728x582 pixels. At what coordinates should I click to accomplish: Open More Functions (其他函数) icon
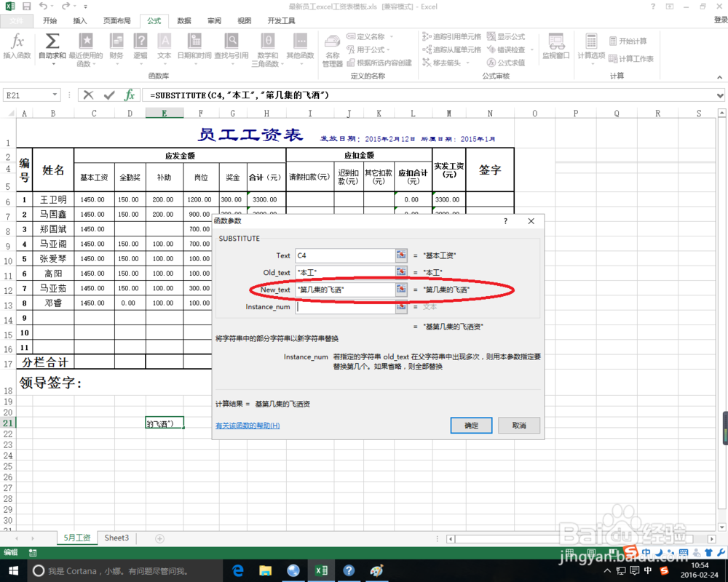(x=301, y=47)
